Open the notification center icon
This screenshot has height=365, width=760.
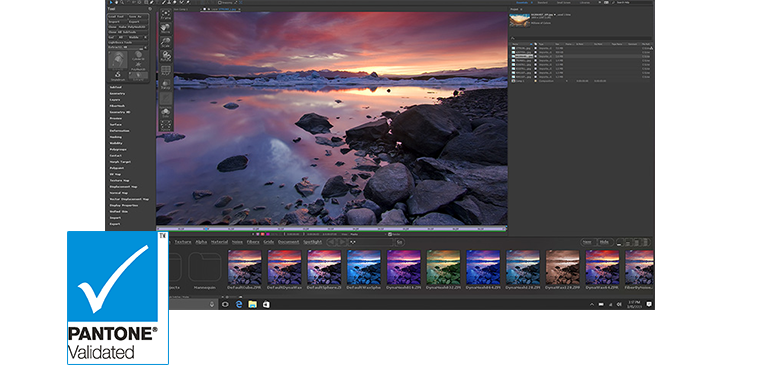(x=649, y=304)
